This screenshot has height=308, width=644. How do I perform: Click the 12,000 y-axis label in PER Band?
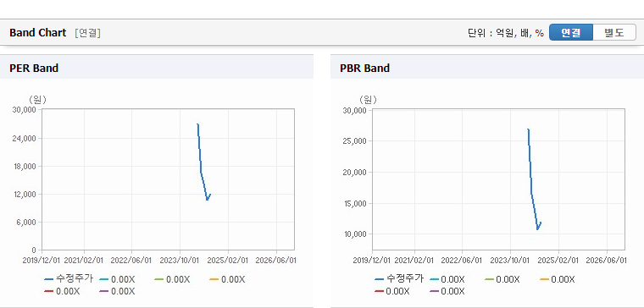25,194
